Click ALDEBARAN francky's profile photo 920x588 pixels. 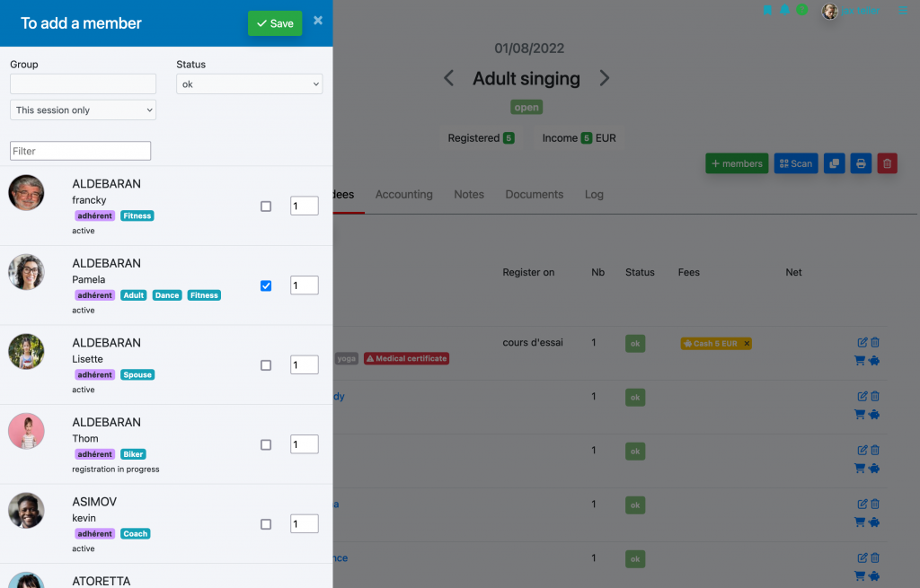[26, 193]
